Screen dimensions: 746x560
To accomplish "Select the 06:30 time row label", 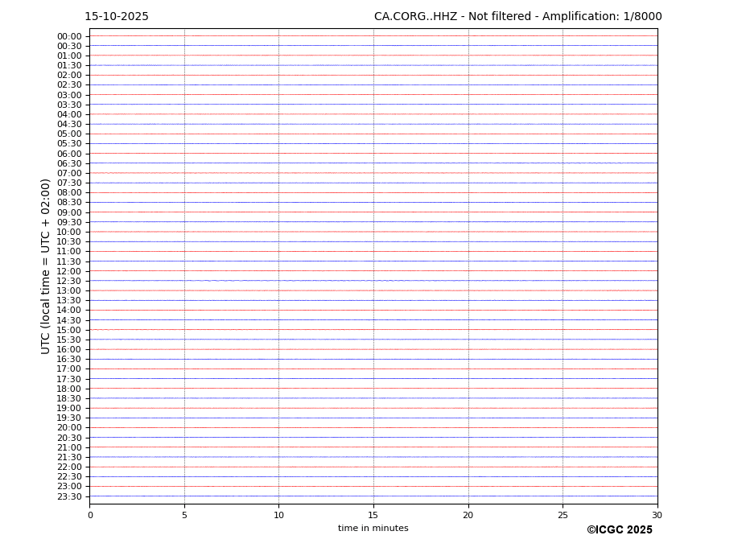I will click(69, 163).
